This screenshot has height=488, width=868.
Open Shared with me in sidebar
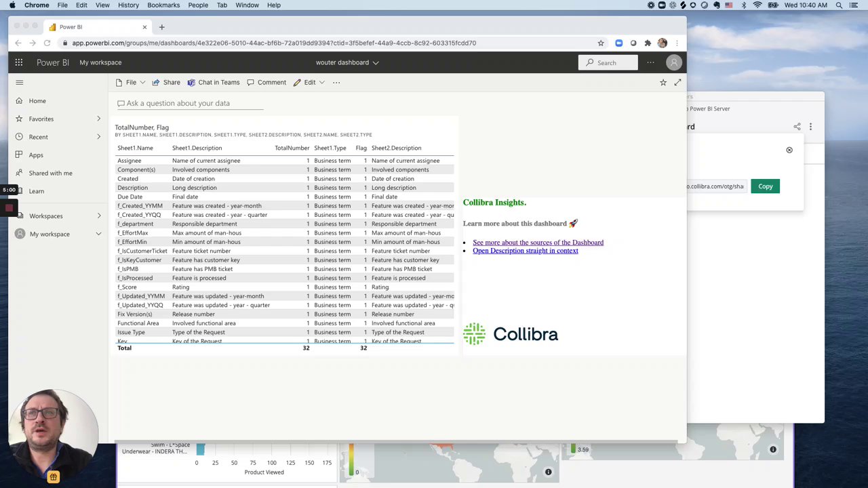pyautogui.click(x=50, y=173)
